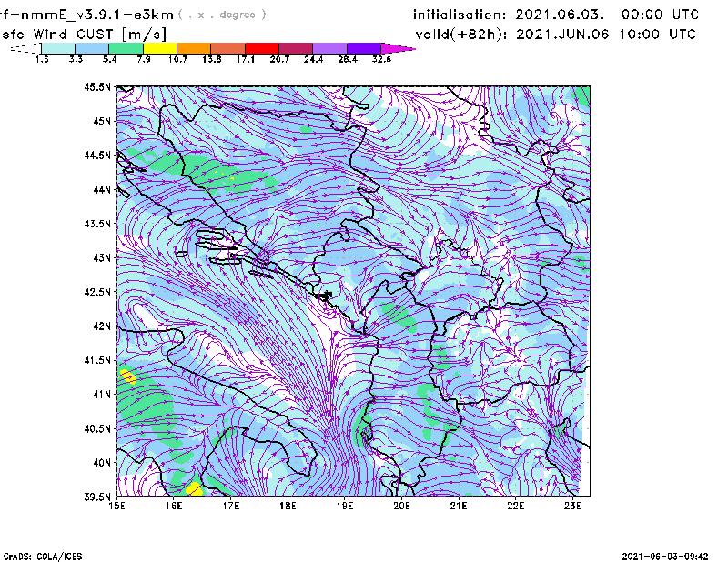Image resolution: width=728 pixels, height=562 pixels.
Task: Click the "16E" longitude label
Action: click(x=174, y=506)
